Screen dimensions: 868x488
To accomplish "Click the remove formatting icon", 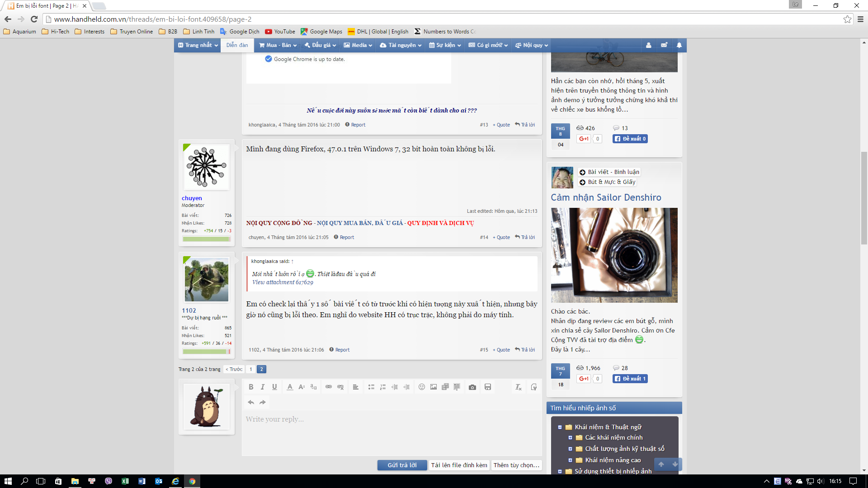I will click(518, 387).
